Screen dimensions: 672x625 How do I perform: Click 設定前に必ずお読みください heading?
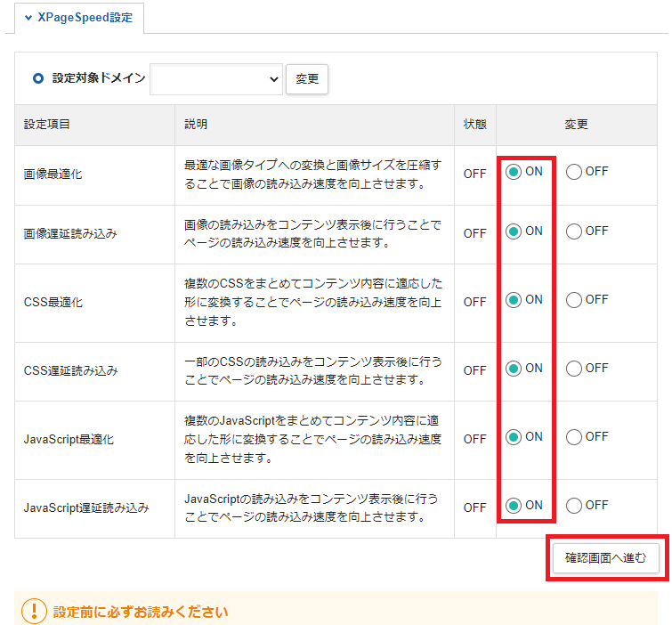(141, 613)
